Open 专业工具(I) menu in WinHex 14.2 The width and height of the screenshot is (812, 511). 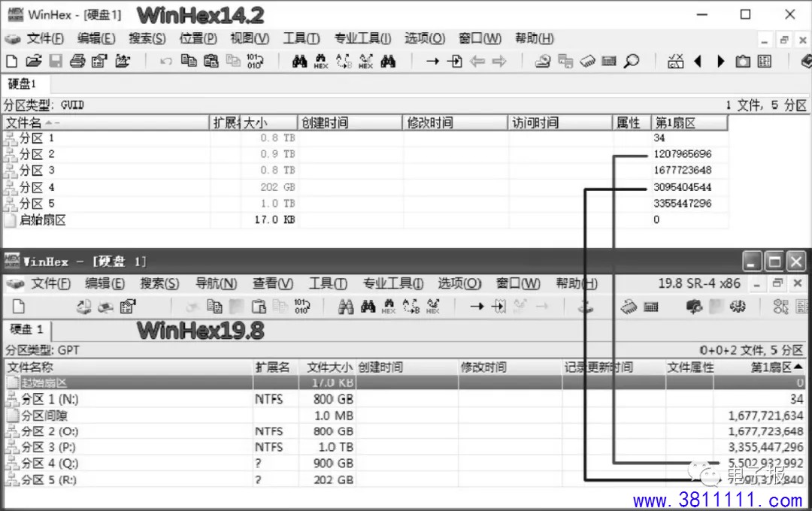[x=362, y=38]
